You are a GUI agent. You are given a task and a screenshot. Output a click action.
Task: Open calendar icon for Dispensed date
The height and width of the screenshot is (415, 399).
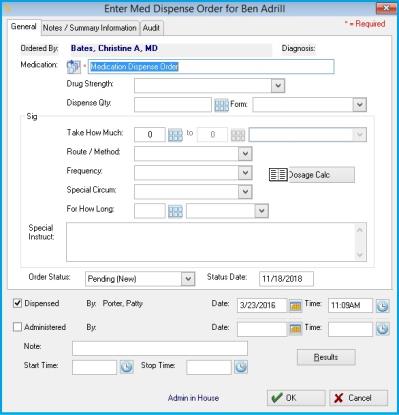tap(295, 306)
